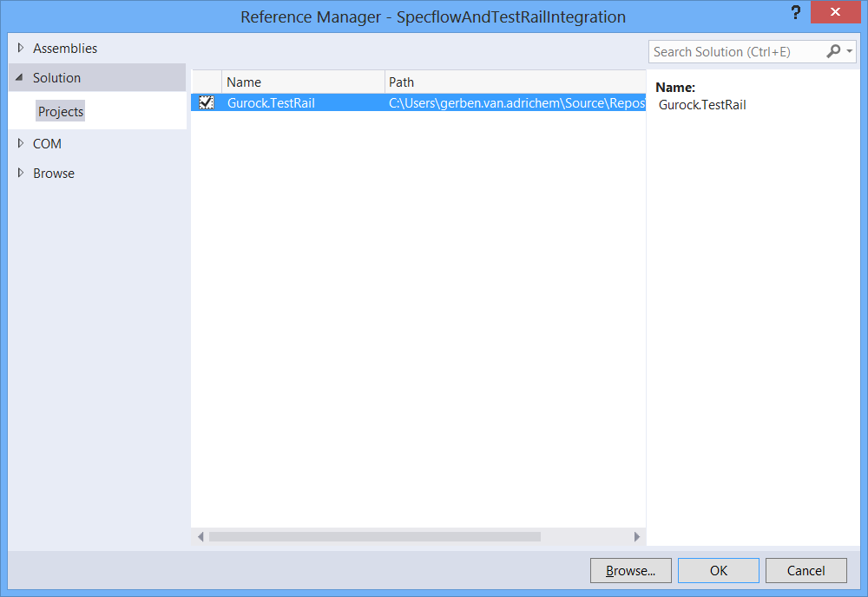Viewport: 868px width, 597px height.
Task: Click the horizontal scrollbar left arrow
Action: pos(201,537)
